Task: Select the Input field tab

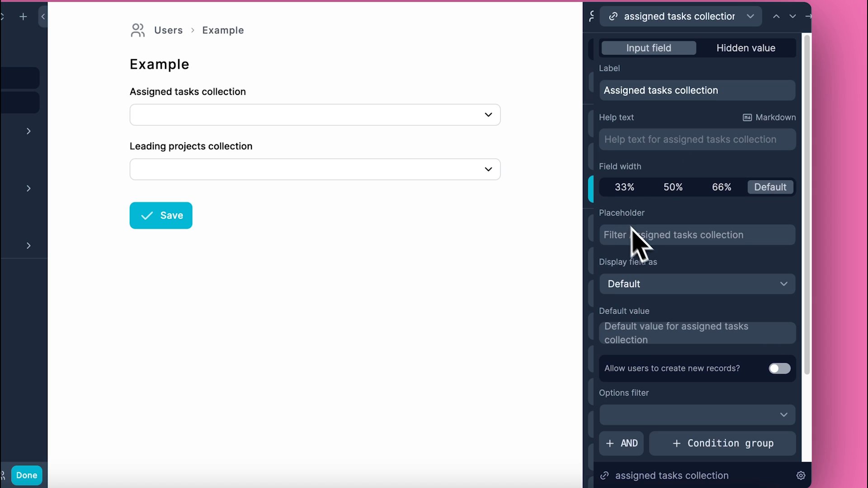Action: pyautogui.click(x=648, y=48)
